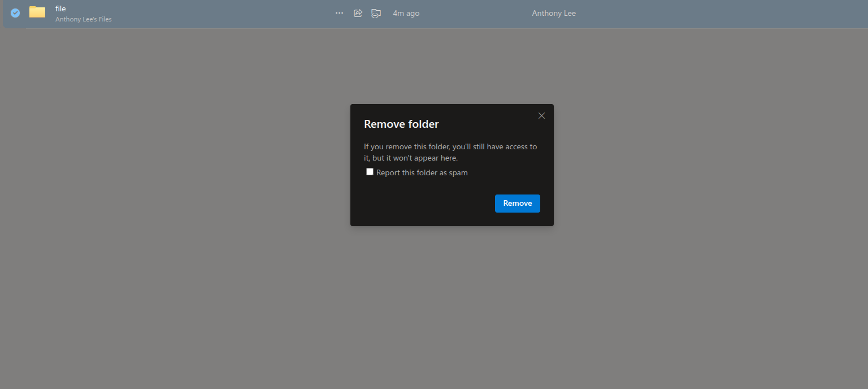Open the ellipsis dropdown for more actions
The height and width of the screenshot is (389, 868).
click(x=338, y=13)
